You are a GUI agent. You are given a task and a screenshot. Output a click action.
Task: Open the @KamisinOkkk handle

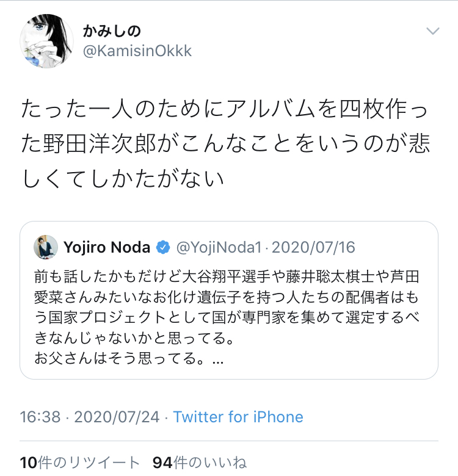click(137, 51)
